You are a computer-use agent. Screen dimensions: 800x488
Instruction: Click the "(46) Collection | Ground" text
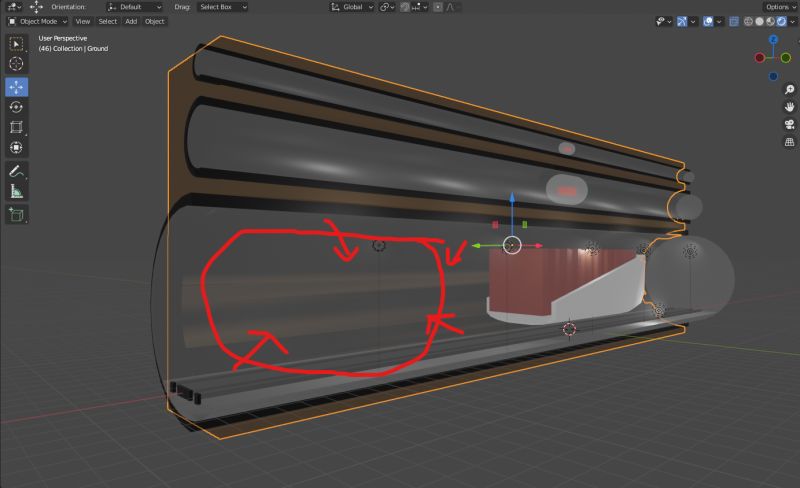pos(73,48)
